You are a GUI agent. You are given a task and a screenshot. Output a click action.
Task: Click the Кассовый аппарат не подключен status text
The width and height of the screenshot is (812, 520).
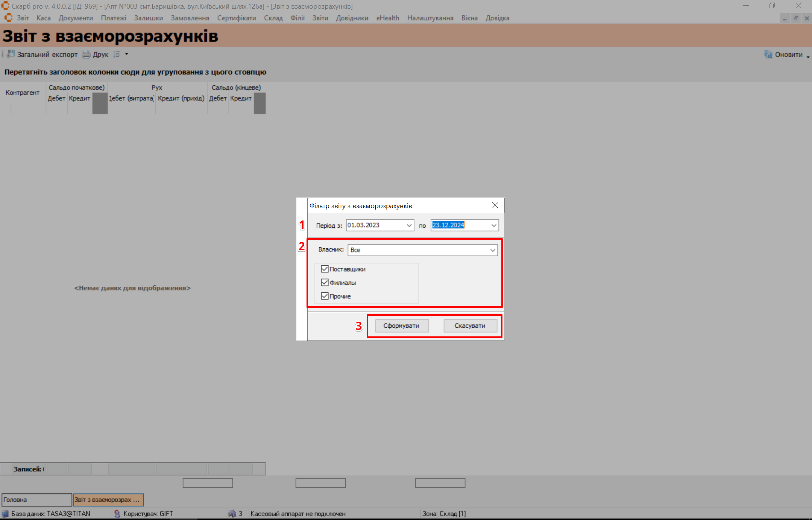[298, 514]
